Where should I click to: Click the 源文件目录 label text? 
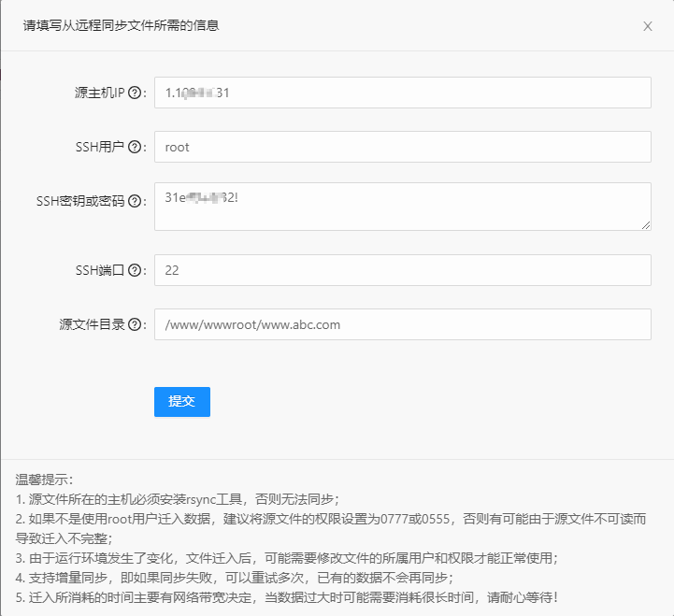click(x=92, y=324)
